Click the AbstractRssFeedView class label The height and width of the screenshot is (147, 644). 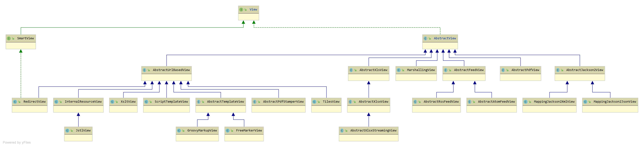(441, 102)
